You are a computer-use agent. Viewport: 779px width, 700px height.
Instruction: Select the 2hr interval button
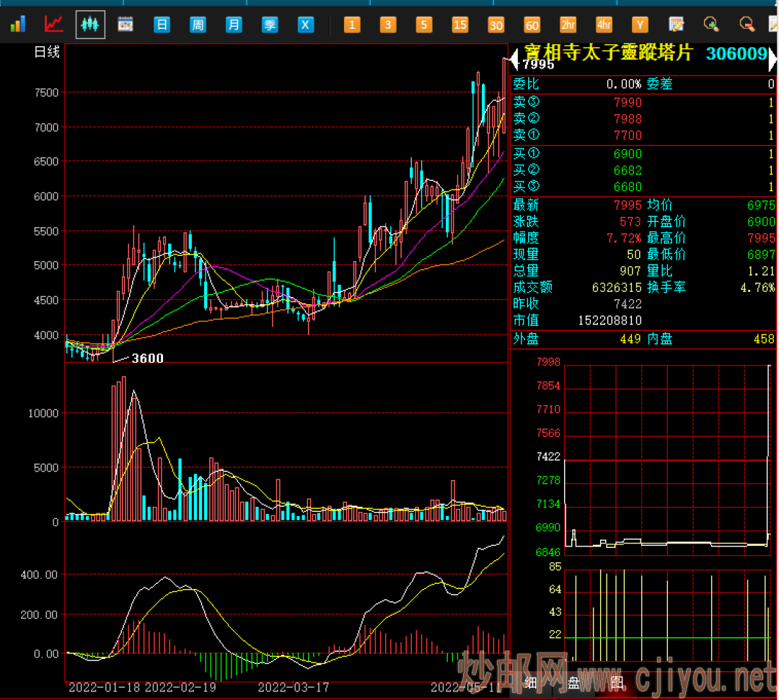(568, 25)
